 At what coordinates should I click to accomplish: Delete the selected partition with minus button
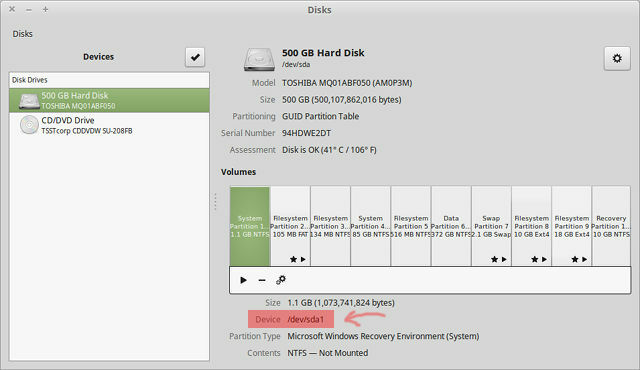click(262, 280)
